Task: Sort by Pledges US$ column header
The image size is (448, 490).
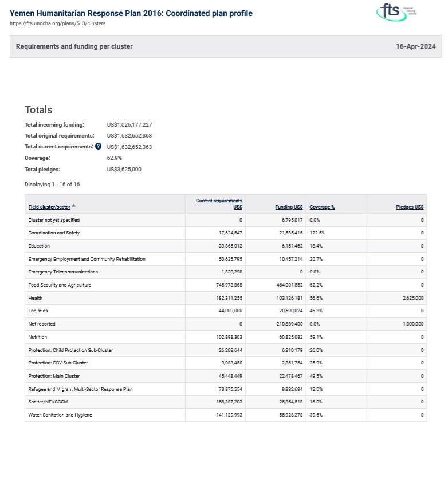Action: tap(410, 207)
